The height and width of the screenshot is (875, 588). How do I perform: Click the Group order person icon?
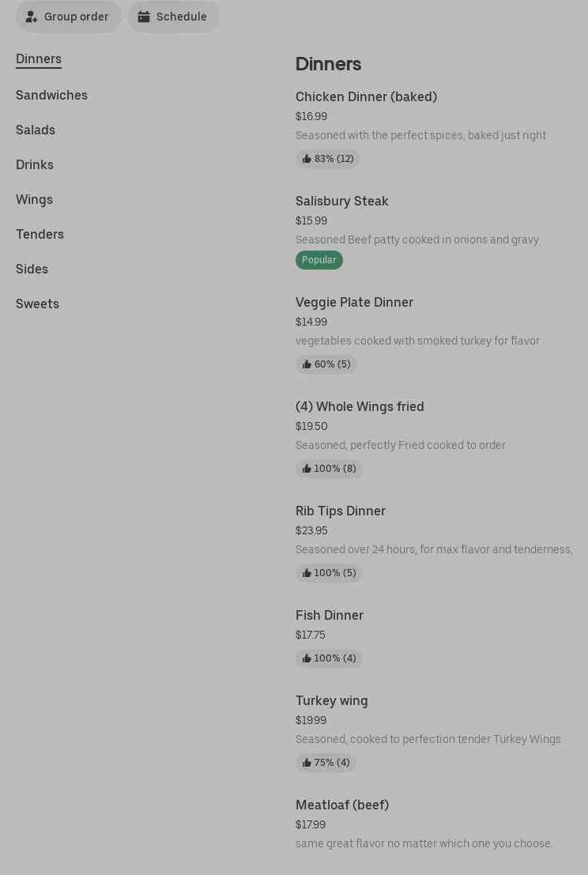coord(32,17)
